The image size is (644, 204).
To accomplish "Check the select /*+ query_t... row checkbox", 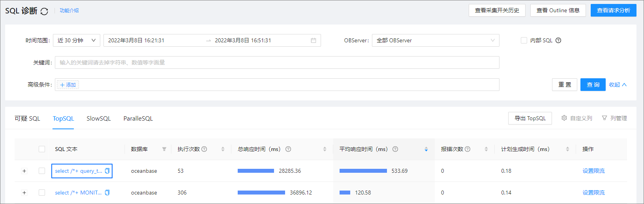I will [x=42, y=171].
